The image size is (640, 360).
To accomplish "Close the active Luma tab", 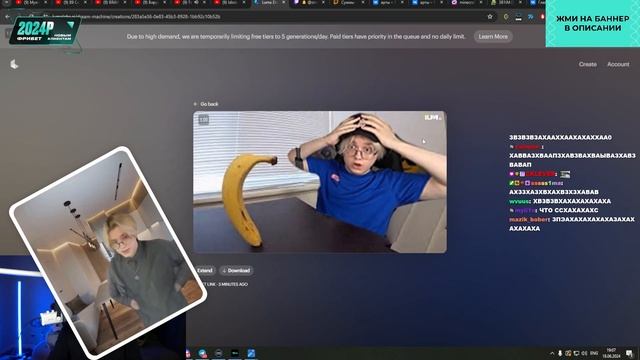I will (284, 2).
